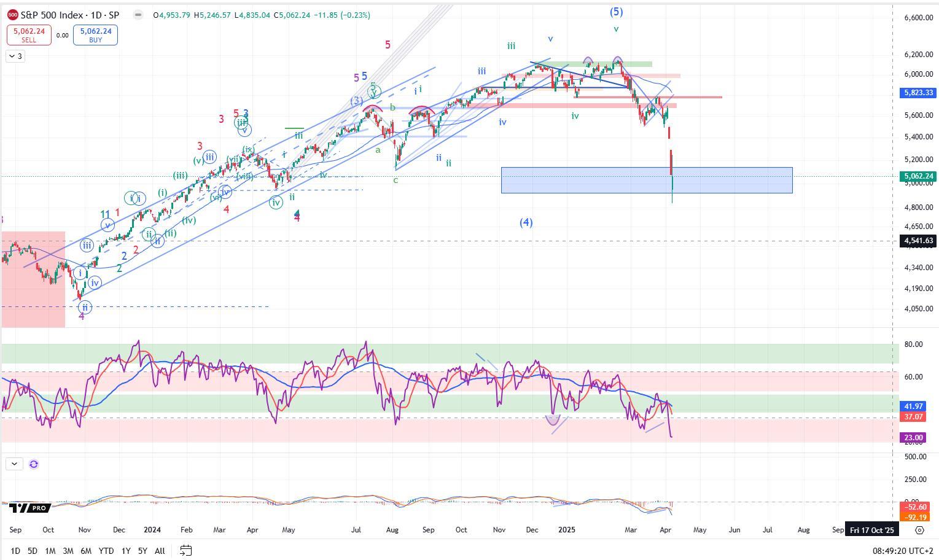Click the 500.00 lower pane scale value
Screen dimensions: 939x560
914,457
